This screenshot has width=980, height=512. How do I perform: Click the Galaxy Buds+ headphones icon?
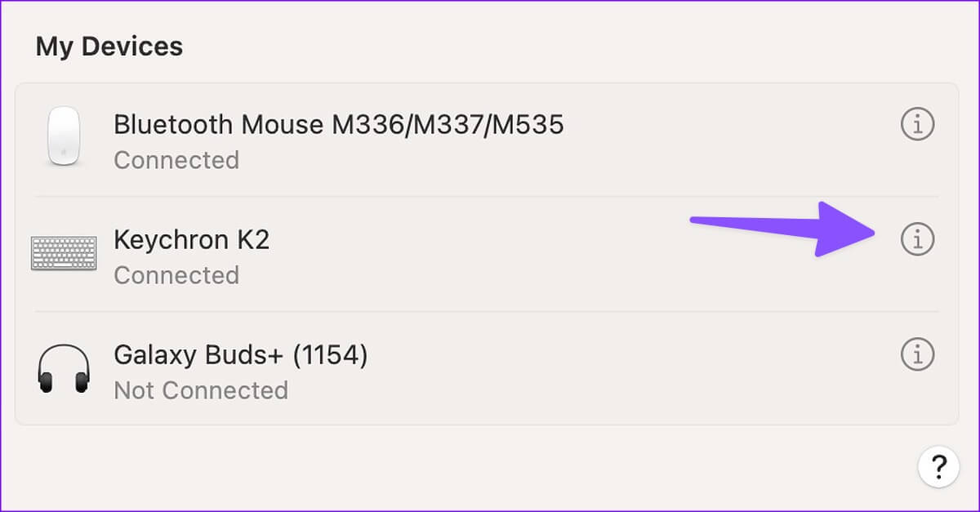[x=63, y=370]
